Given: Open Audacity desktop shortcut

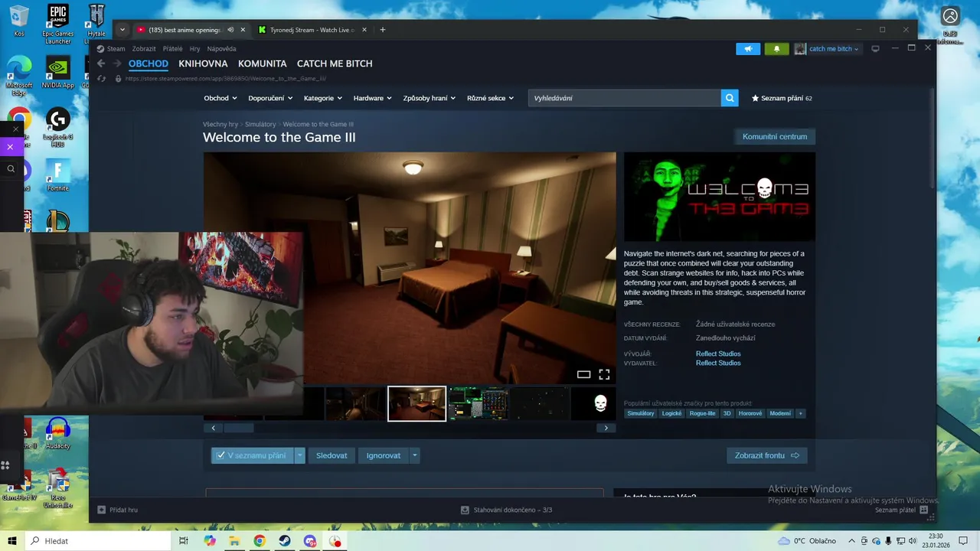Looking at the screenshot, I should tap(58, 434).
